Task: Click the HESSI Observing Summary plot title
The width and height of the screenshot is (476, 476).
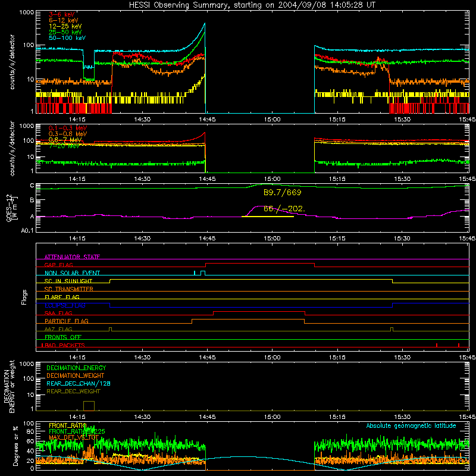Action: click(252, 5)
